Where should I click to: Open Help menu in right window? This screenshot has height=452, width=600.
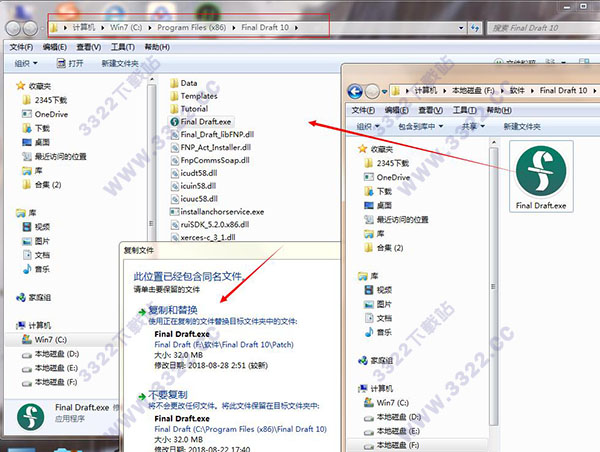coord(499,110)
